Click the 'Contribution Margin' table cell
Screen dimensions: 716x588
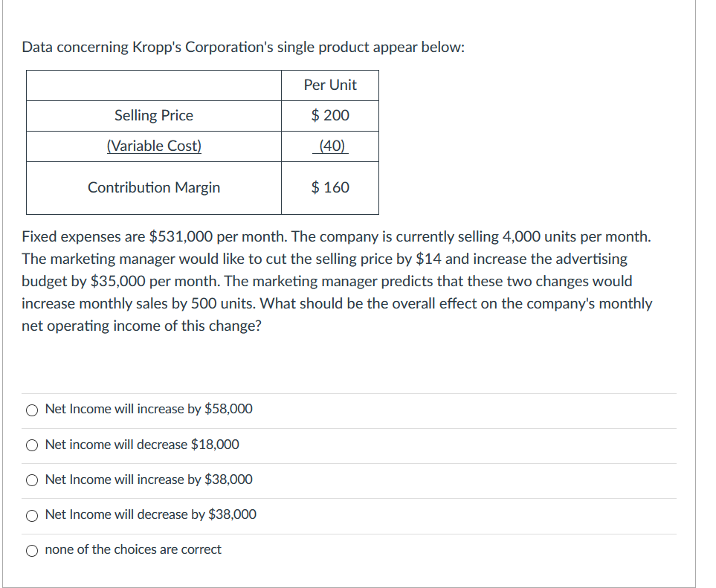[155, 187]
